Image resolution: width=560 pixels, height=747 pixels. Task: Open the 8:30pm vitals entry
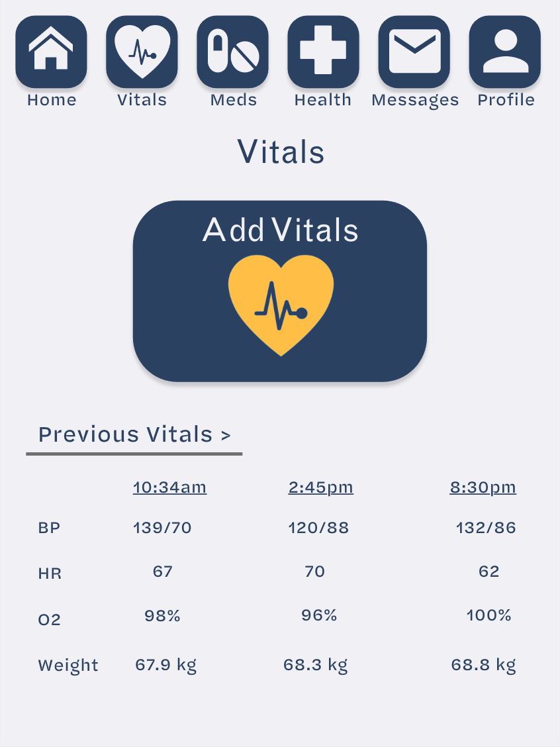[483, 487]
